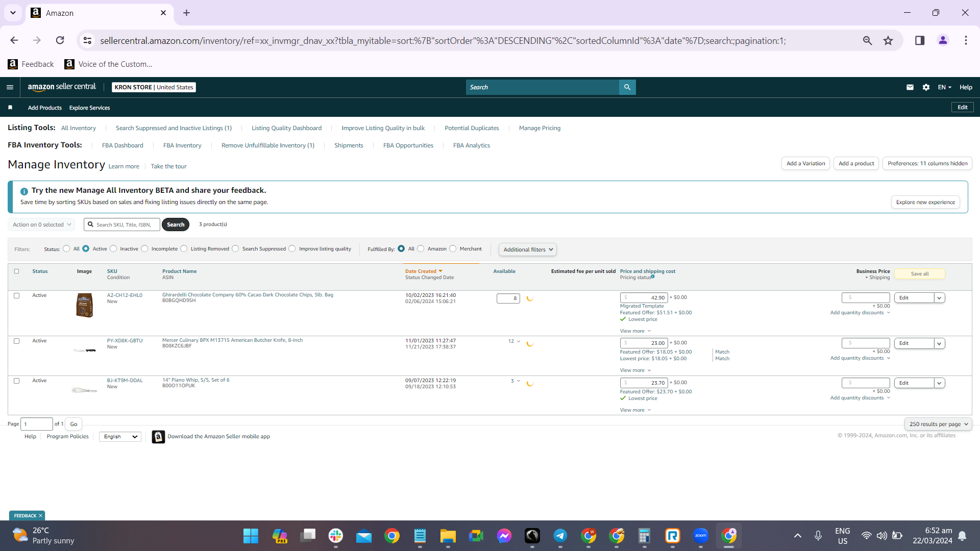Click the price field showing 42.90
The height and width of the screenshot is (551, 980).
coord(644,298)
